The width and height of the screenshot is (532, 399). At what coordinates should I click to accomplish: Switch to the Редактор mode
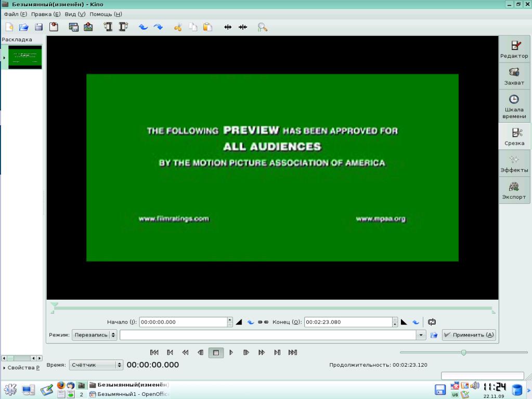pos(514,49)
